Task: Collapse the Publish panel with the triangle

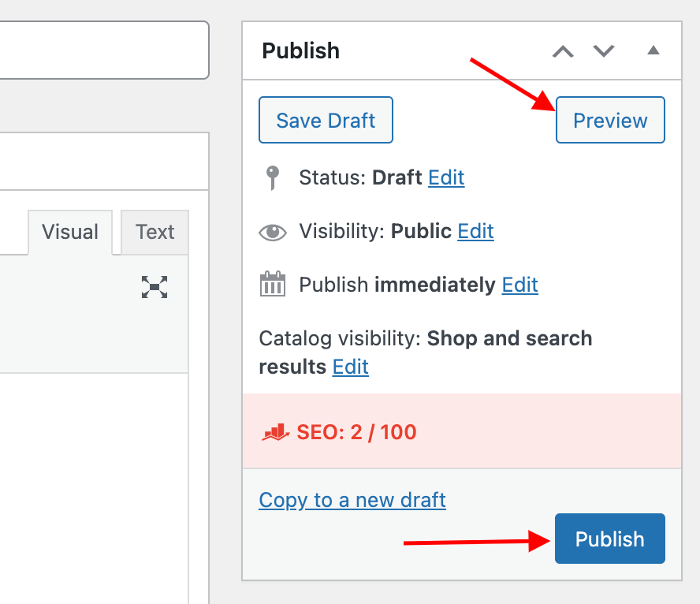Action: [x=653, y=50]
